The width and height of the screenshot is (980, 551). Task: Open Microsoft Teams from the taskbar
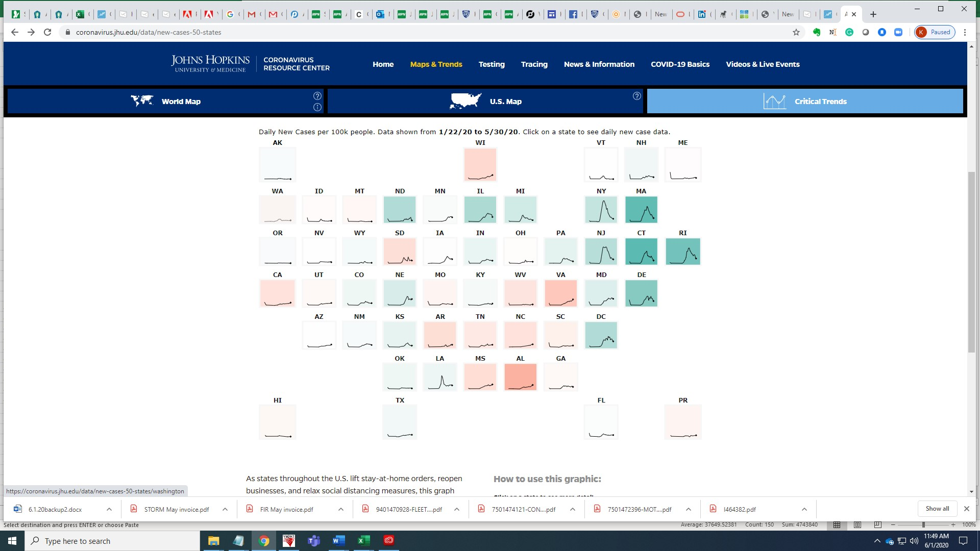tap(314, 541)
